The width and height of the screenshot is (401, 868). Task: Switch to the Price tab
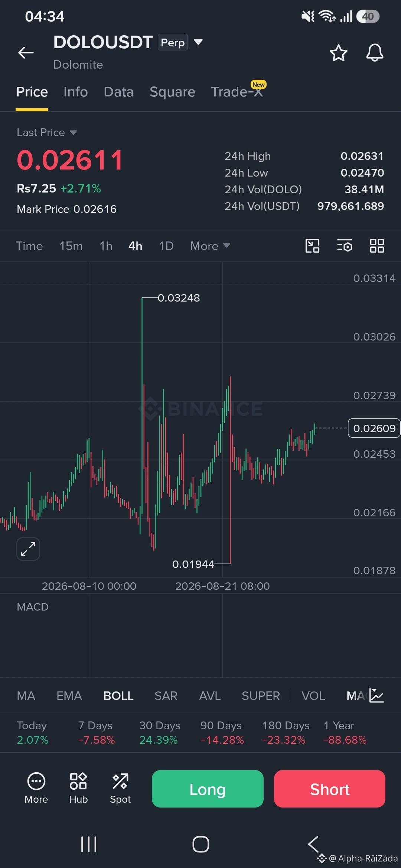pyautogui.click(x=32, y=92)
